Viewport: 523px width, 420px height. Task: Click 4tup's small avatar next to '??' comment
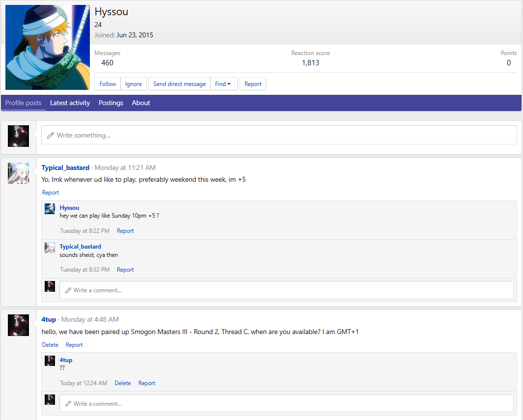point(50,361)
